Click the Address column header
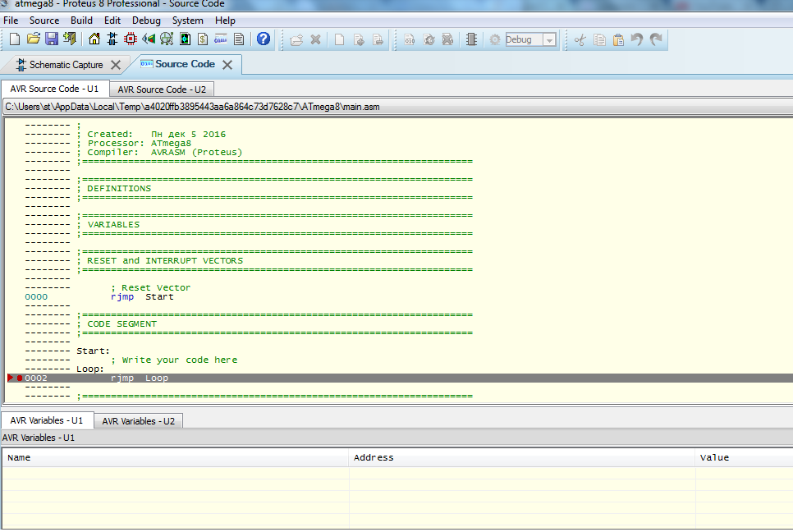This screenshot has width=793, height=532. coord(374,457)
